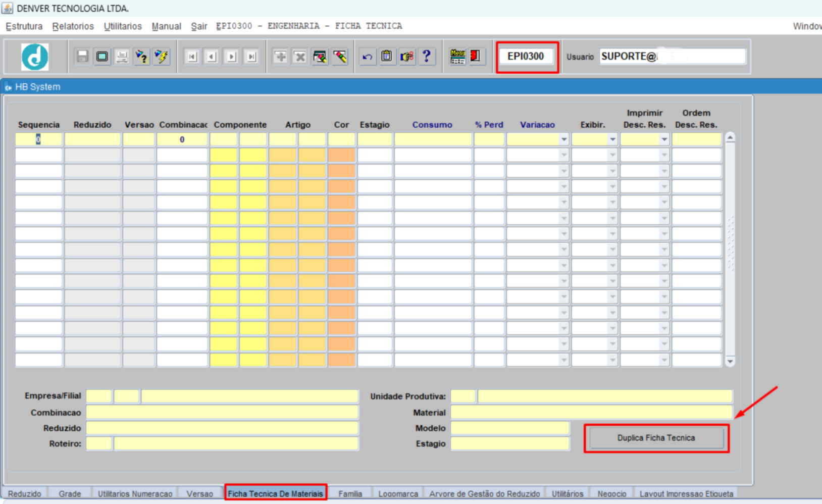Click the red Exit door icon
The image size is (822, 504).
click(476, 57)
